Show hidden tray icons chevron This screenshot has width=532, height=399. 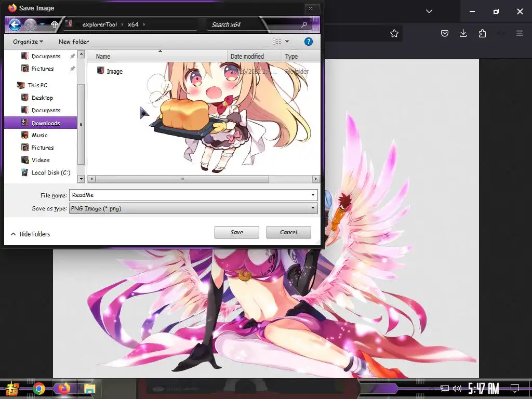click(x=432, y=389)
